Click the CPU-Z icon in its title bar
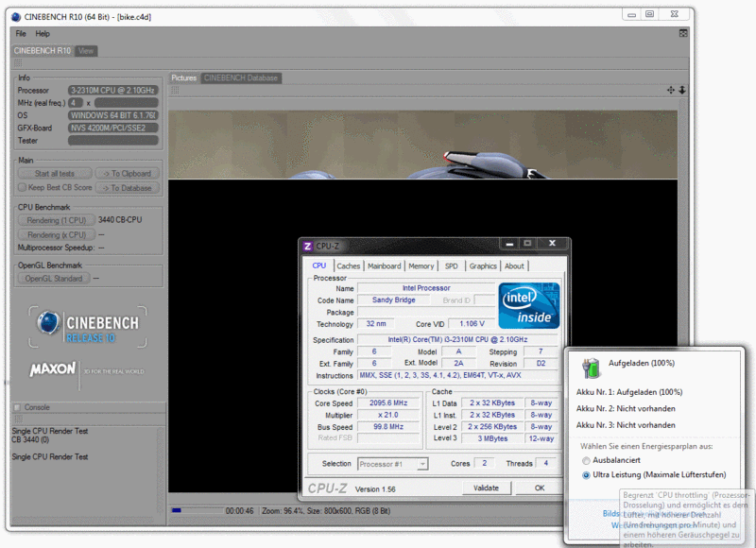This screenshot has width=756, height=548. point(308,247)
